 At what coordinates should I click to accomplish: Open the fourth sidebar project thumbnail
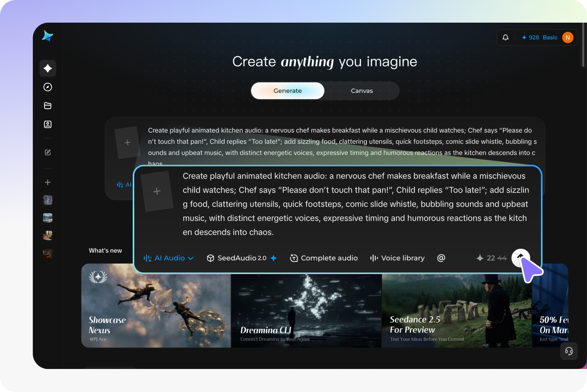click(x=48, y=253)
